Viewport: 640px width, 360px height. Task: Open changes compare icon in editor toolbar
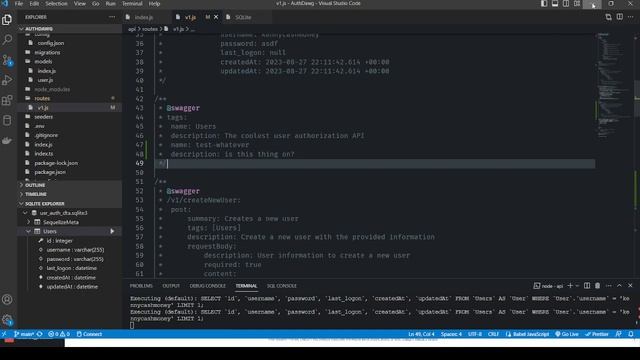pyautogui.click(x=609, y=17)
